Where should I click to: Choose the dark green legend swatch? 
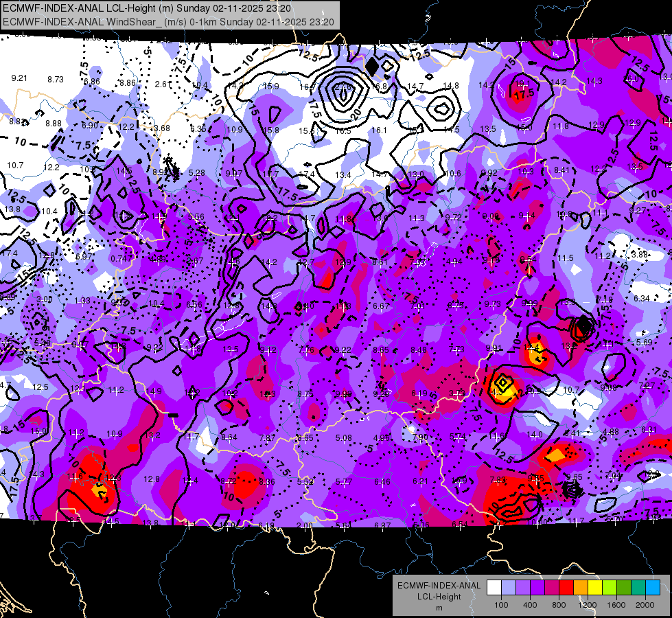tap(624, 588)
